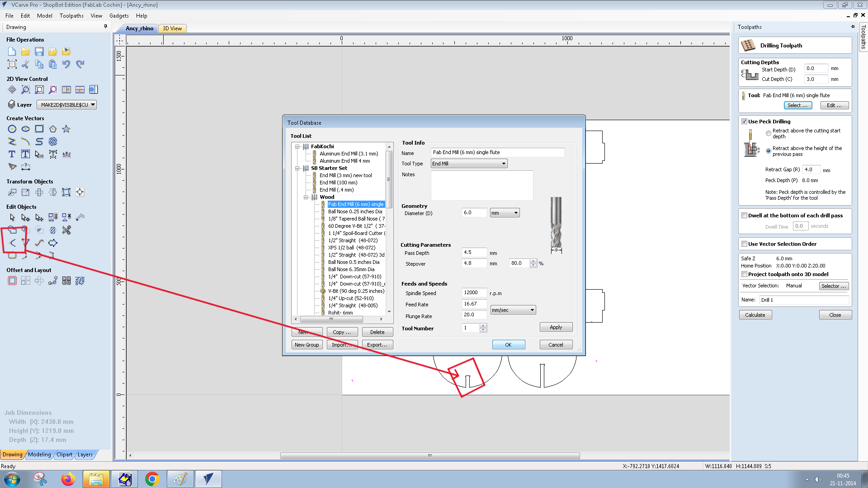This screenshot has height=488, width=868.
Task: Enable Dwell at bottom of each drill pass
Action: (x=744, y=216)
